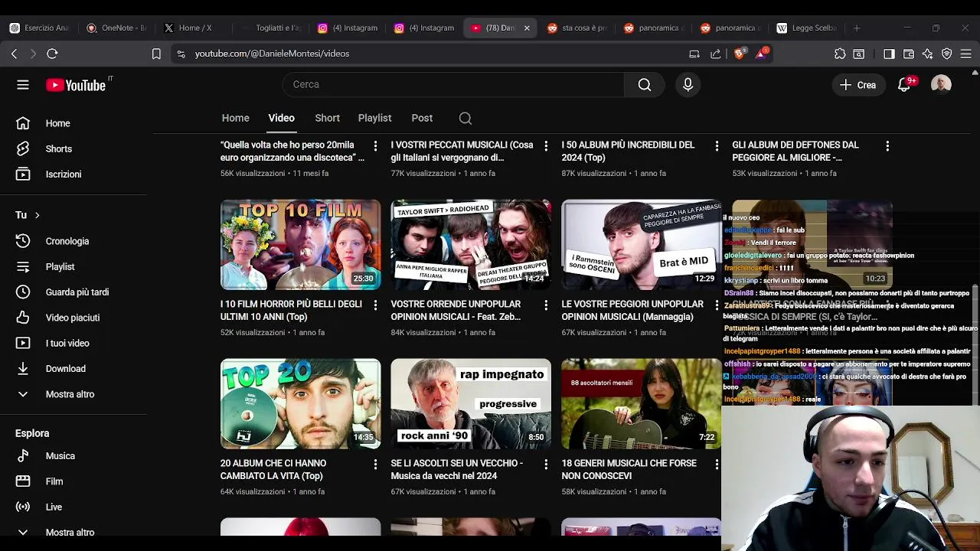
Task: Search within channel magnifier icon
Action: pos(465,119)
